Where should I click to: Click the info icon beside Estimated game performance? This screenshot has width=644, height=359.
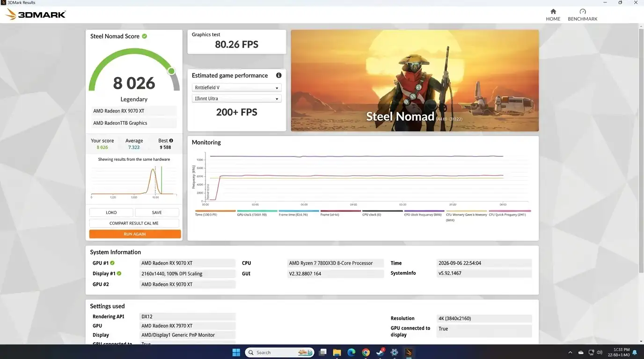[x=278, y=75]
